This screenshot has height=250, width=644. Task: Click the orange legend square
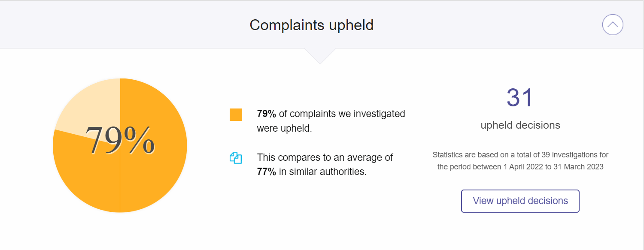tap(236, 115)
